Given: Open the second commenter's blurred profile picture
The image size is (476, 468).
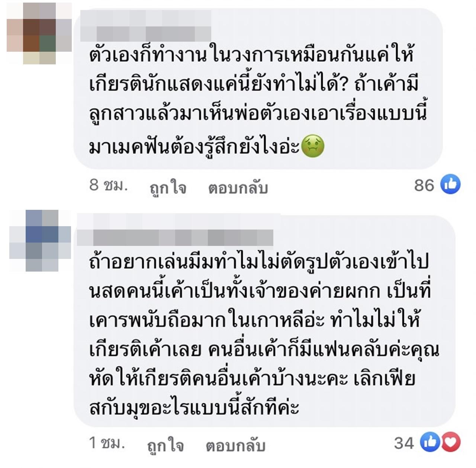Looking at the screenshot, I should click(x=40, y=241).
